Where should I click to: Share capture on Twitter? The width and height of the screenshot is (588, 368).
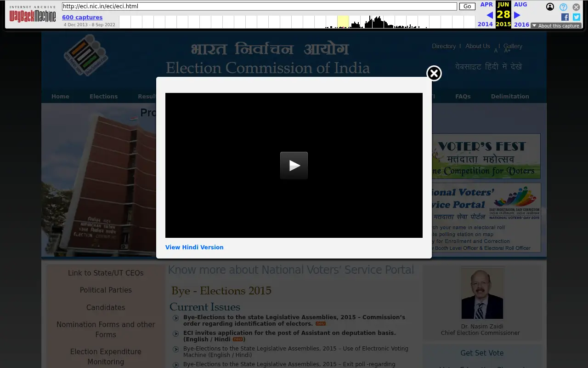pyautogui.click(x=577, y=17)
